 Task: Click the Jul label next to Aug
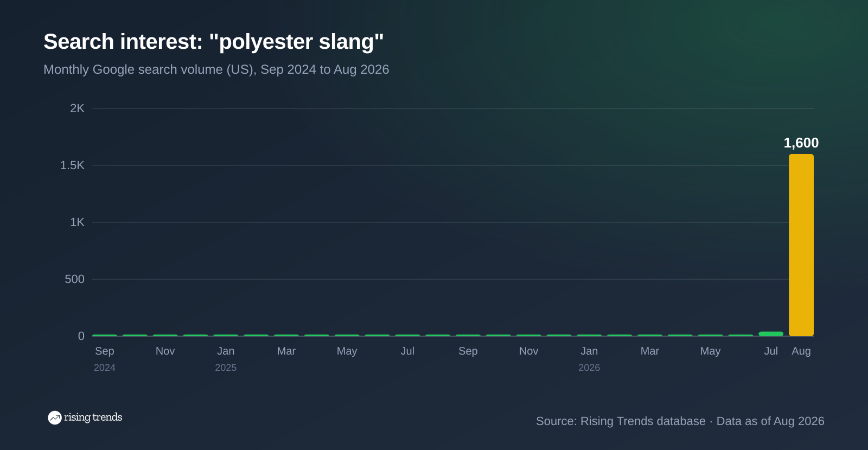tap(771, 351)
